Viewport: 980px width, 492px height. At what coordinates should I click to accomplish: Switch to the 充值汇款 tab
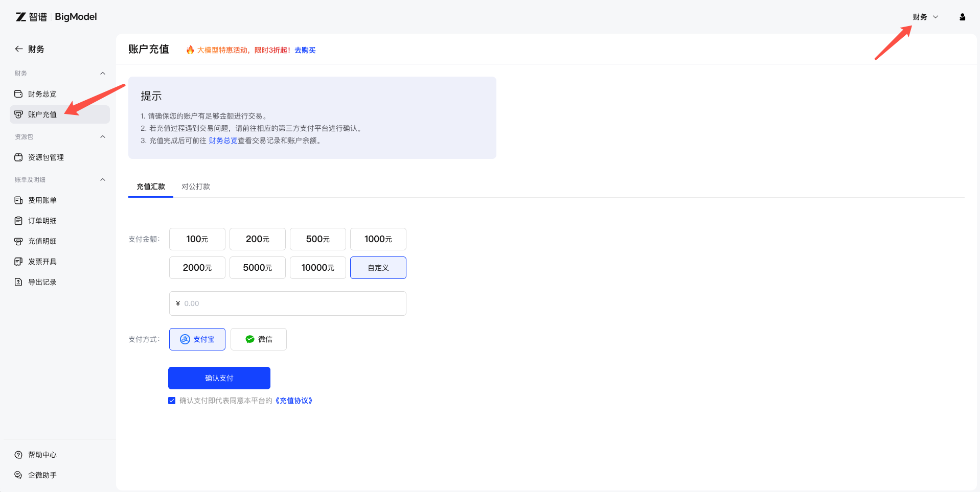[151, 186]
